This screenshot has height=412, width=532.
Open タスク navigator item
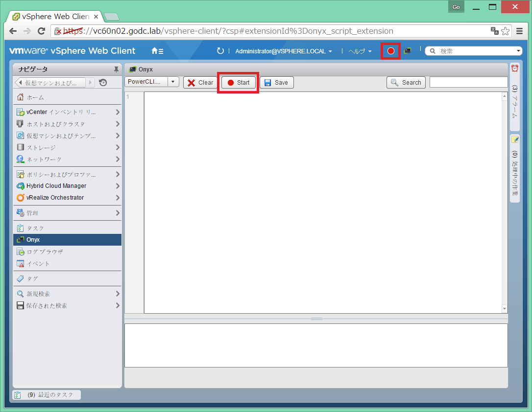[x=67, y=229]
